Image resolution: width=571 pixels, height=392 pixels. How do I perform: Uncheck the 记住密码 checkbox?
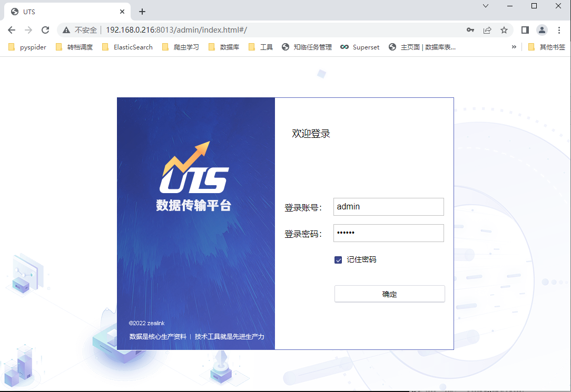pos(338,260)
